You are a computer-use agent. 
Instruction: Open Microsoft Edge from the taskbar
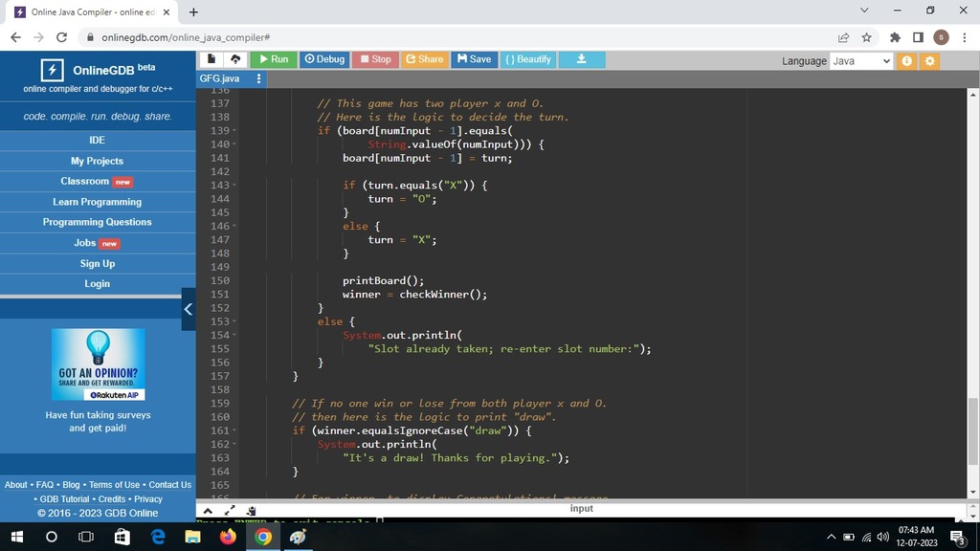coord(158,537)
